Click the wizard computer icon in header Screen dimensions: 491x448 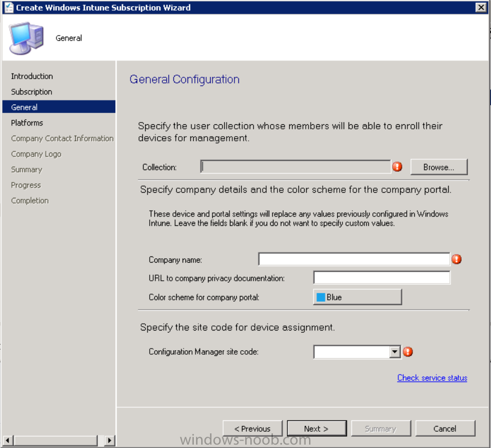tap(27, 38)
